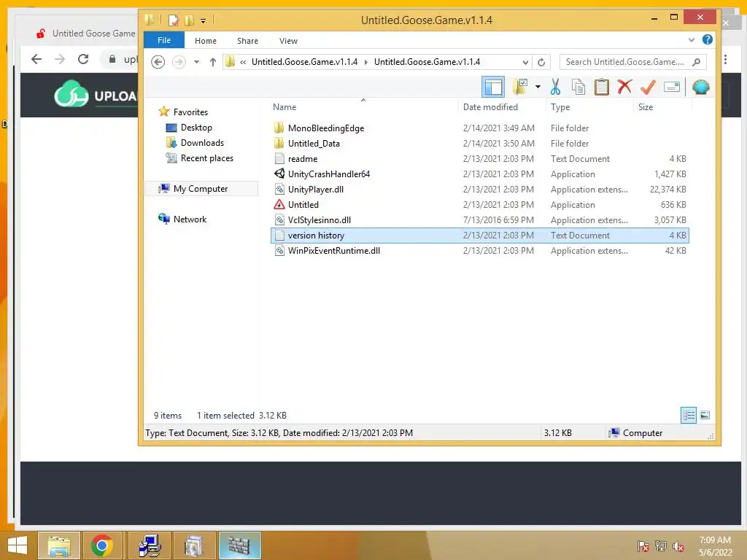Refresh the folder via address bar button
Viewport: 747px width, 560px height.
pos(541,62)
